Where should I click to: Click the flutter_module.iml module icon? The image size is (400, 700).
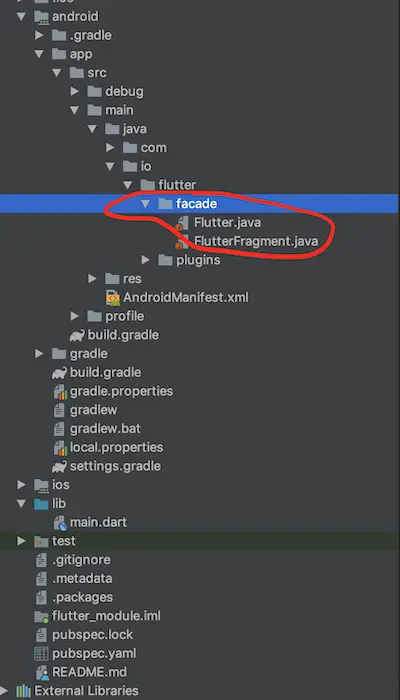click(42, 616)
